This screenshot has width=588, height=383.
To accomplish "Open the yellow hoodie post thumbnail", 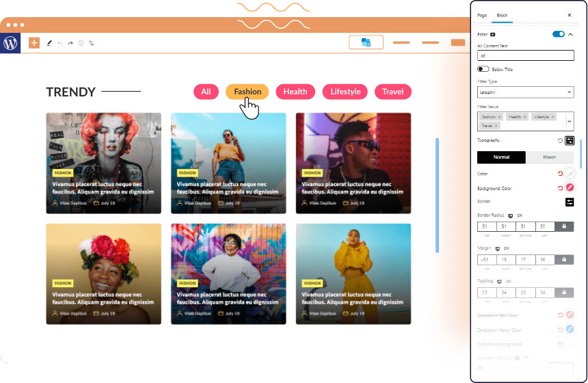I will (x=353, y=274).
